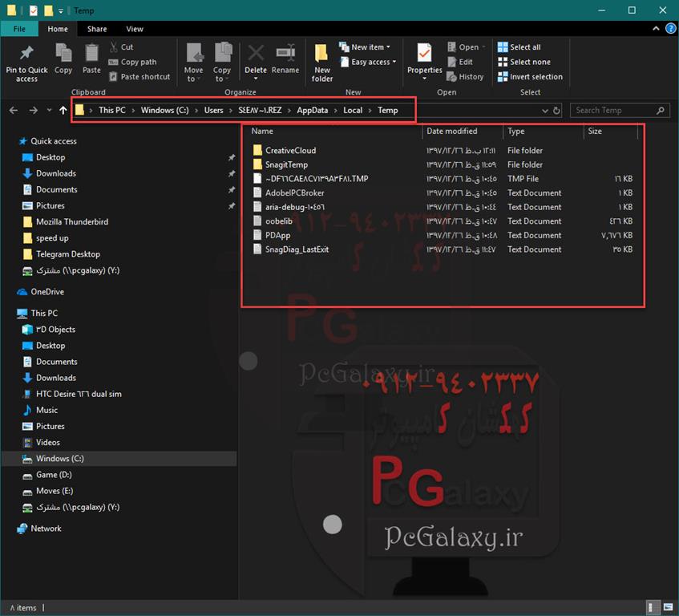Click the Up arrow navigation button
Image resolution: width=679 pixels, height=616 pixels.
click(x=63, y=111)
